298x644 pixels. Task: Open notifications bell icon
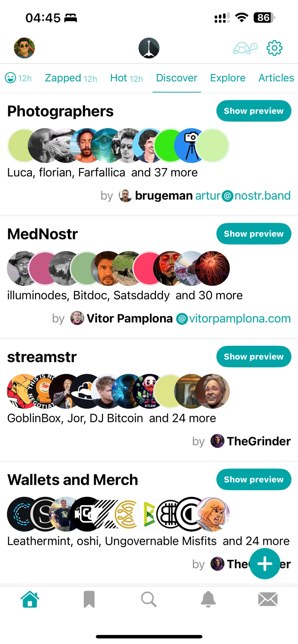[x=208, y=599]
